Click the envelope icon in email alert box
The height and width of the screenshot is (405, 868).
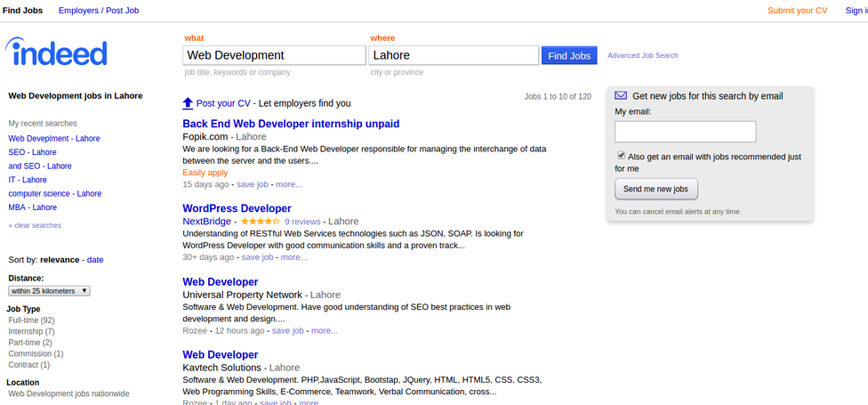[621, 95]
